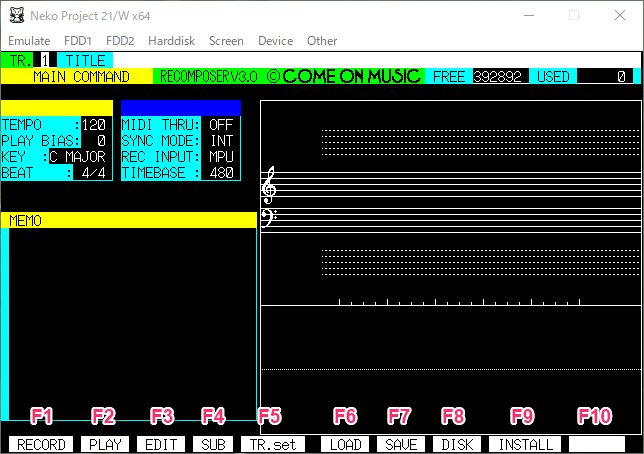Open the Emulate menu
The width and height of the screenshot is (644, 454).
pyautogui.click(x=29, y=41)
